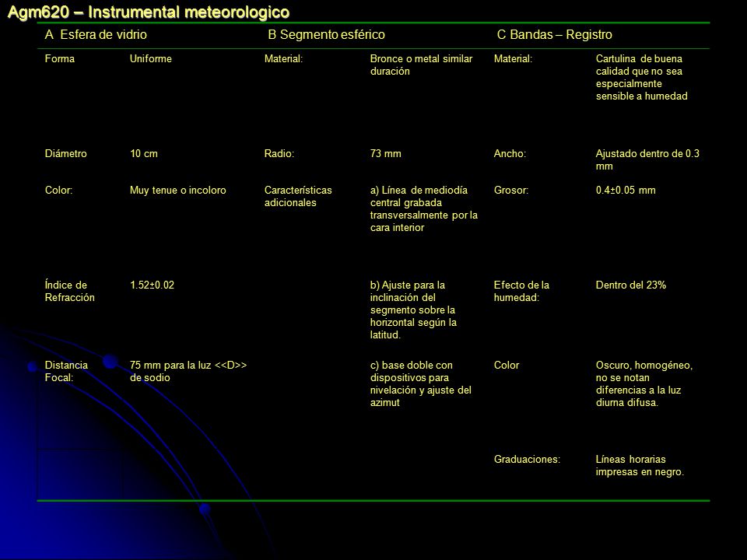Screen dimensions: 747x560
Task: Click the 'Ancho:' label
Action: (510, 153)
